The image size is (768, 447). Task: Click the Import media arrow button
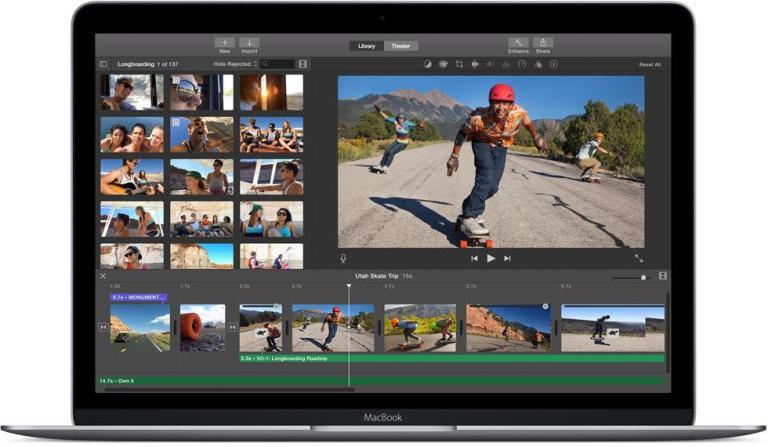[249, 44]
